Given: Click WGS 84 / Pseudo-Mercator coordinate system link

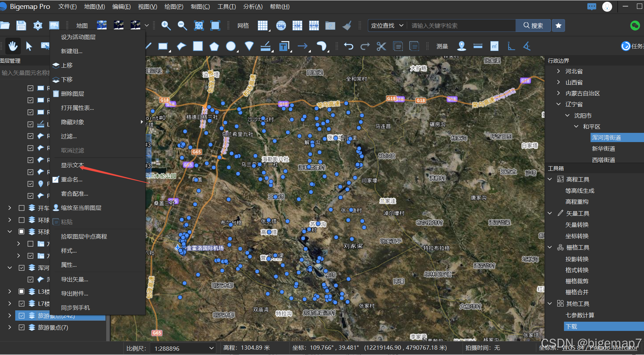Looking at the screenshot, I should (600, 348).
